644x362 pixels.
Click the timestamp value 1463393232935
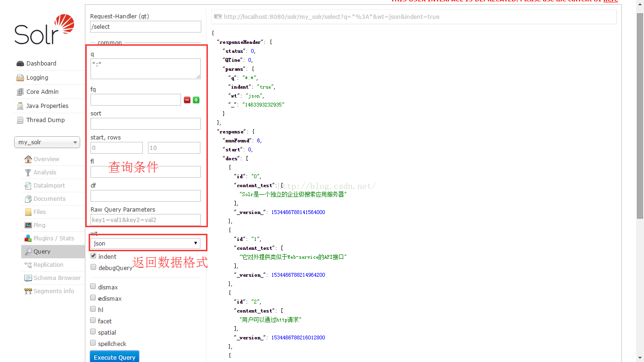[x=264, y=105]
